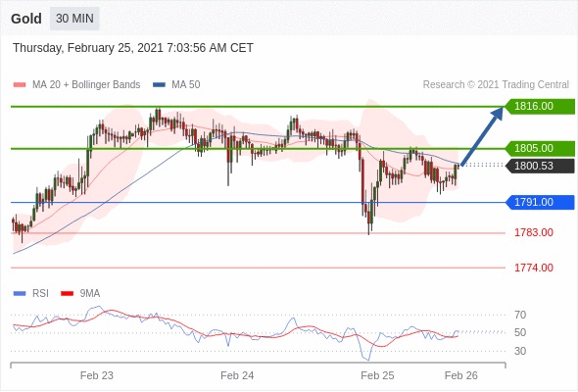The image size is (578, 392).
Task: Click the MA 20 + Bollinger Bands legend swatch
Action: click(x=20, y=85)
